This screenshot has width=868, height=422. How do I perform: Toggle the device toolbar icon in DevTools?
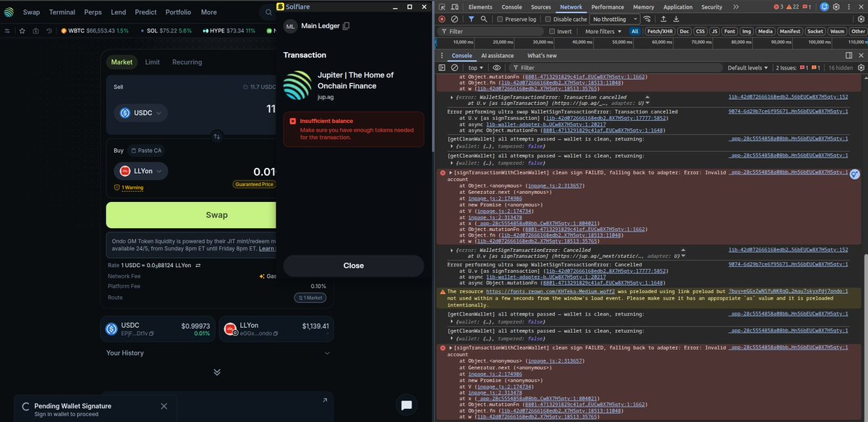[x=455, y=7]
